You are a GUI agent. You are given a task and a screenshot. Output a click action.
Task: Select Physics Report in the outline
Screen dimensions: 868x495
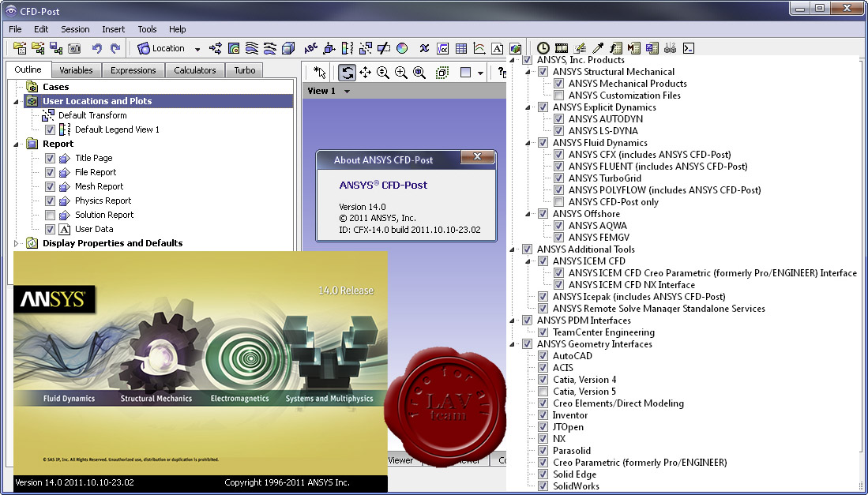[x=103, y=201]
